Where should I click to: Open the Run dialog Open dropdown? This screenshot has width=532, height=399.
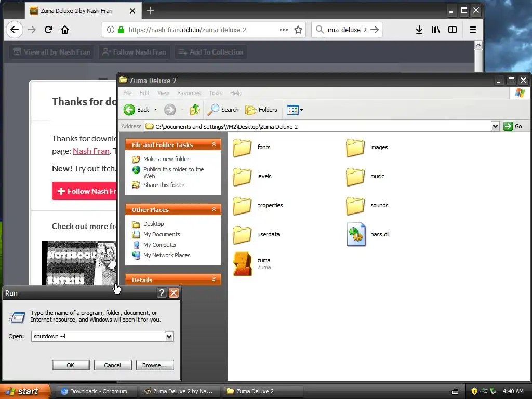169,336
